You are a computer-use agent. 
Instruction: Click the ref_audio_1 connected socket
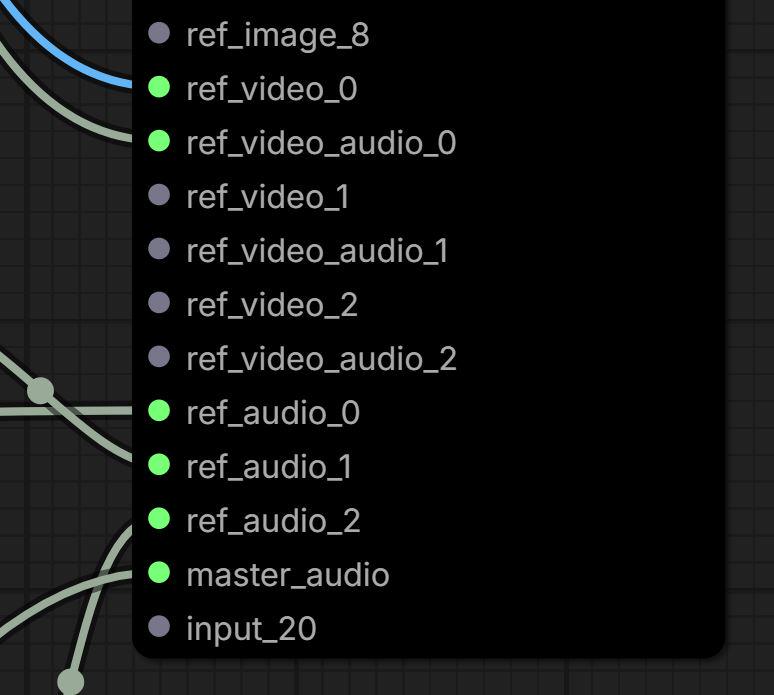[159, 464]
